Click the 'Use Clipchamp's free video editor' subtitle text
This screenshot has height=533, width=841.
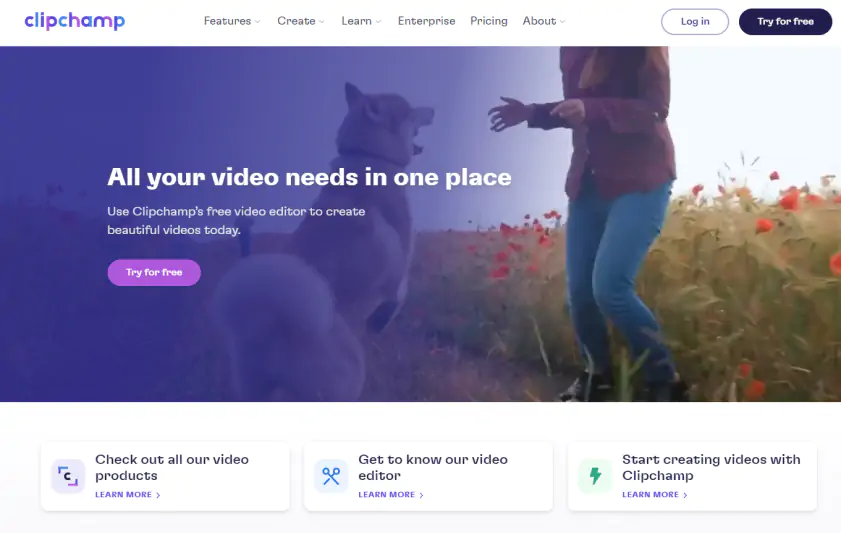236,220
